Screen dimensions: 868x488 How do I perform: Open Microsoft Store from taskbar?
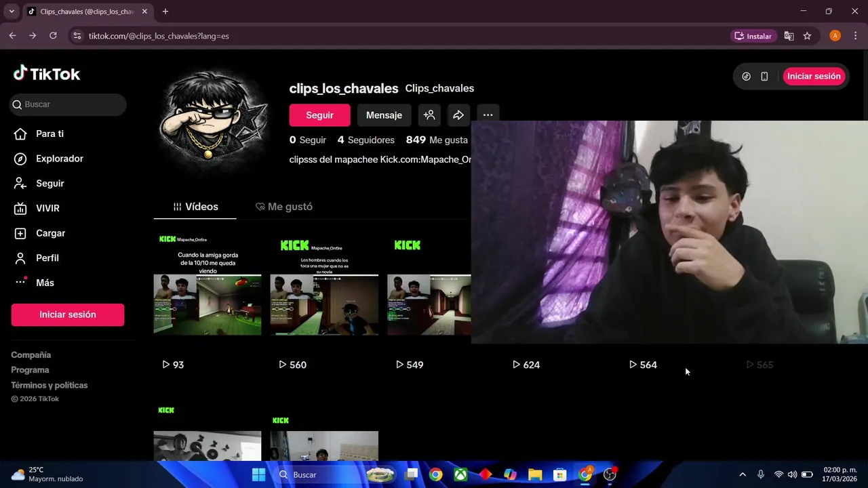point(559,474)
